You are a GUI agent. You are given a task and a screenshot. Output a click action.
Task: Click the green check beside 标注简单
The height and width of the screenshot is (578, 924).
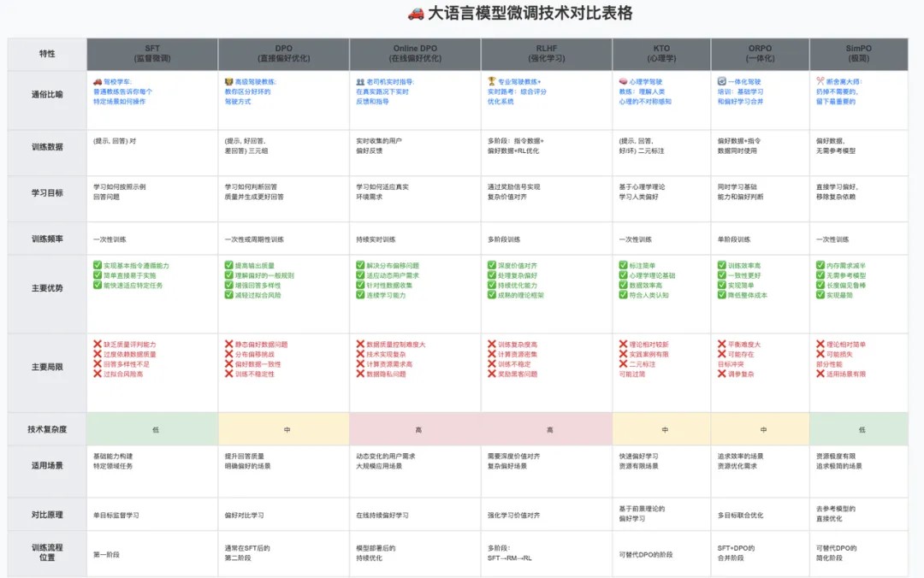[623, 265]
